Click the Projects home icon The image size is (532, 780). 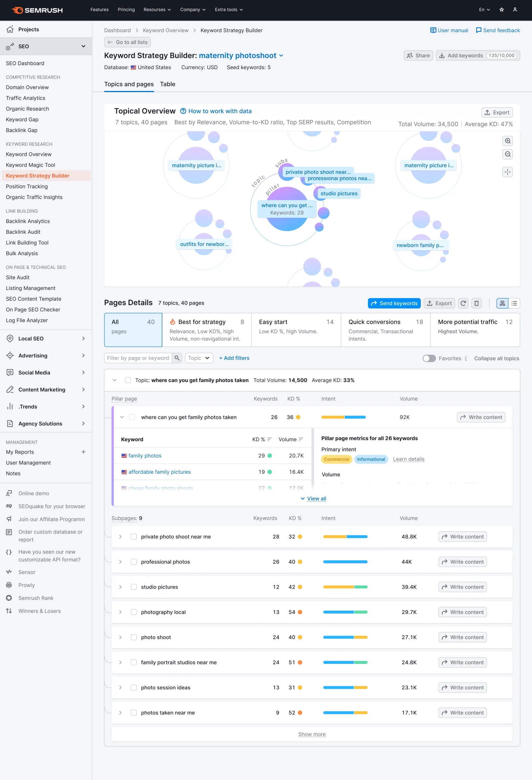(10, 29)
